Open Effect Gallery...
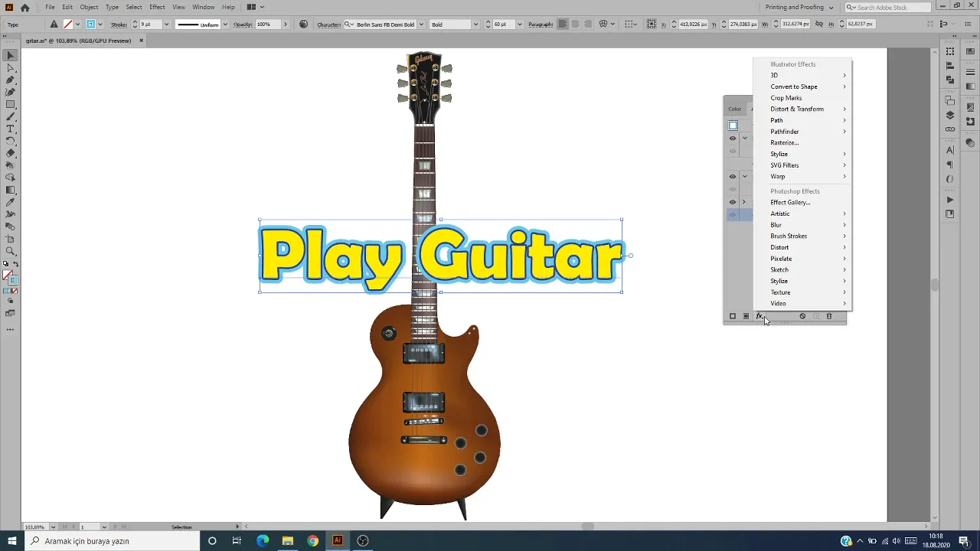Image resolution: width=980 pixels, height=551 pixels. tap(802, 202)
